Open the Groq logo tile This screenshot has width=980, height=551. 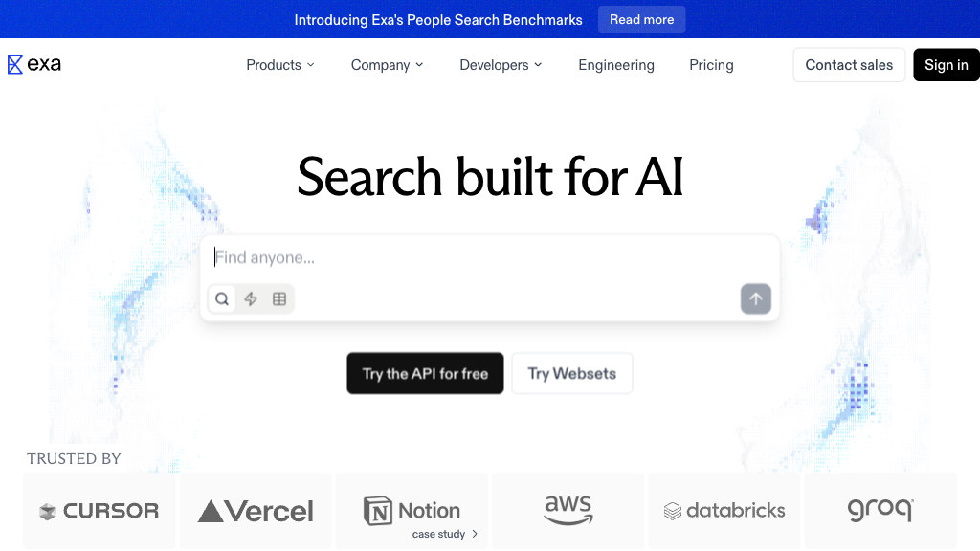880,511
